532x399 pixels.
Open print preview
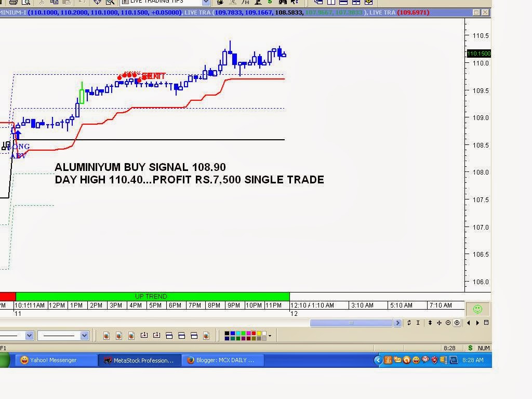pyautogui.click(x=26, y=3)
